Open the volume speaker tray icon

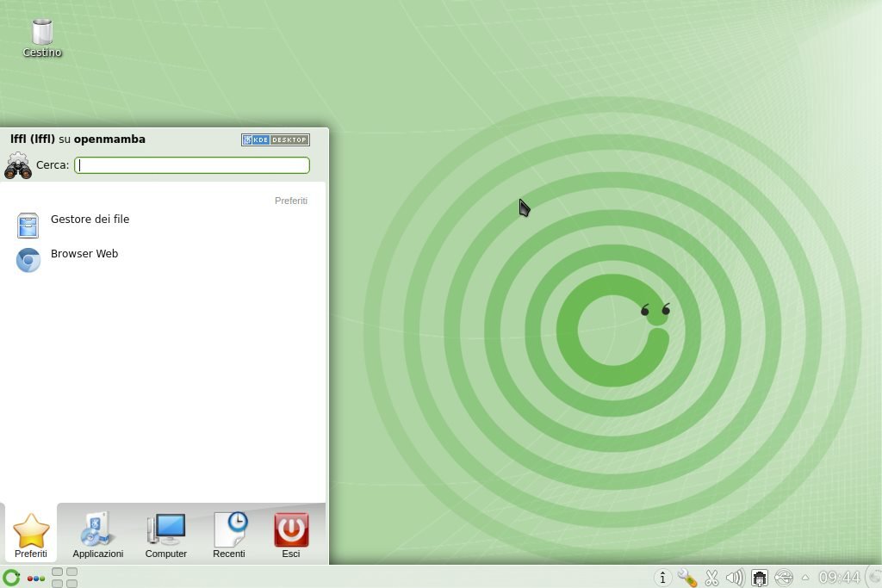pos(735,578)
